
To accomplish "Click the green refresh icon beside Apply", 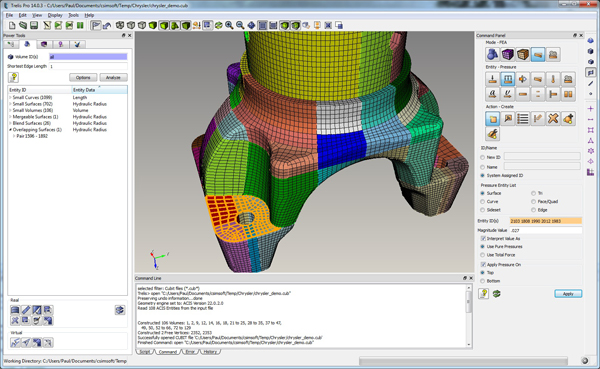I will pyautogui.click(x=497, y=294).
